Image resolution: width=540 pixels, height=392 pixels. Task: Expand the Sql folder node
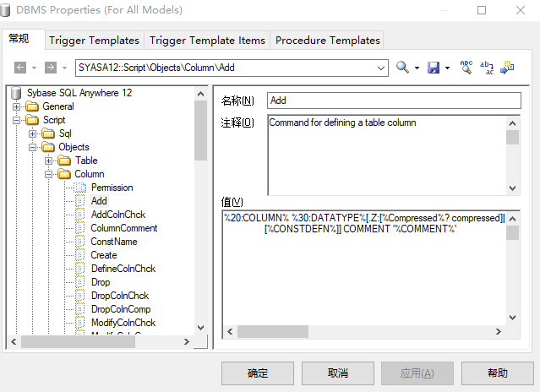[32, 133]
